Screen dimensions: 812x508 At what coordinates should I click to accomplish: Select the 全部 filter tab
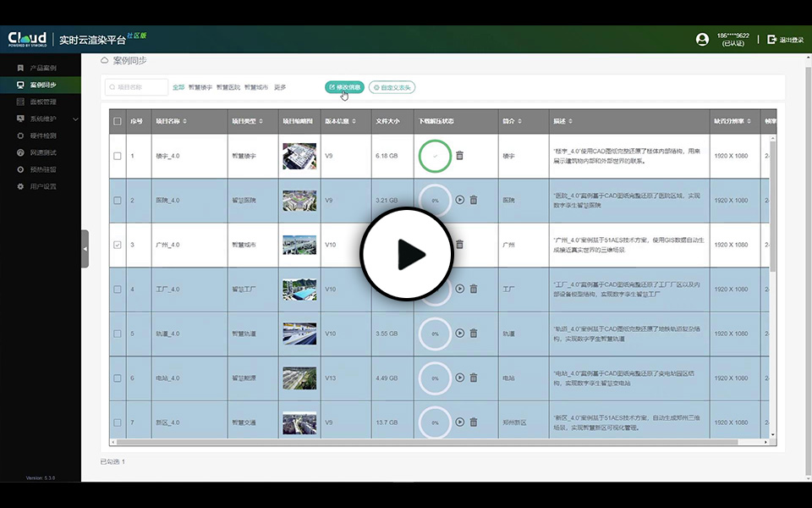click(178, 87)
